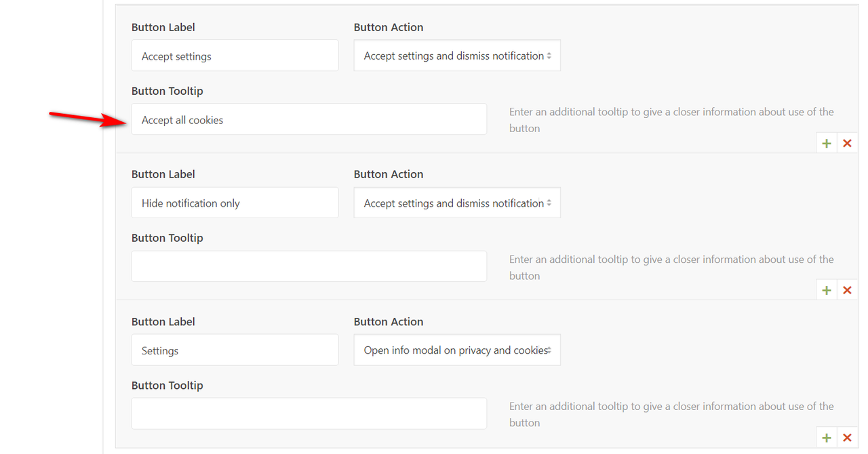Screen dimensions: 868x454
Task: Click the green plus in the Settings row
Action: [827, 438]
